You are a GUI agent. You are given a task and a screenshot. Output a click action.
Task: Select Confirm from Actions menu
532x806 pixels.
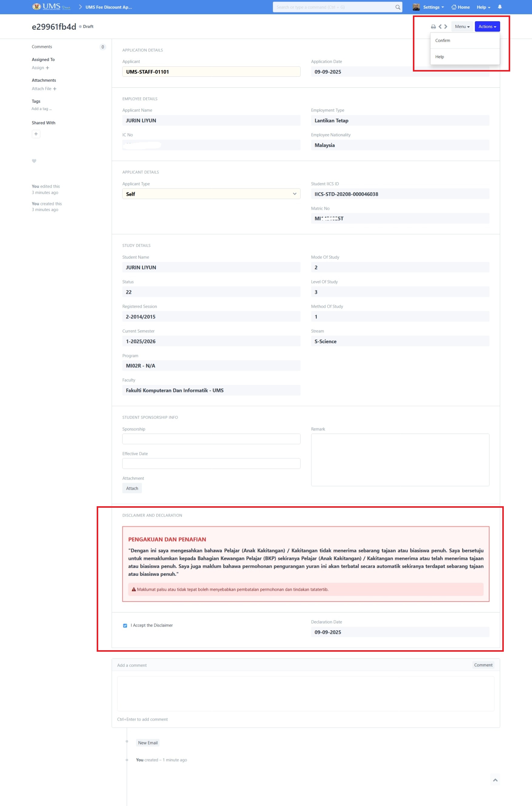(443, 41)
